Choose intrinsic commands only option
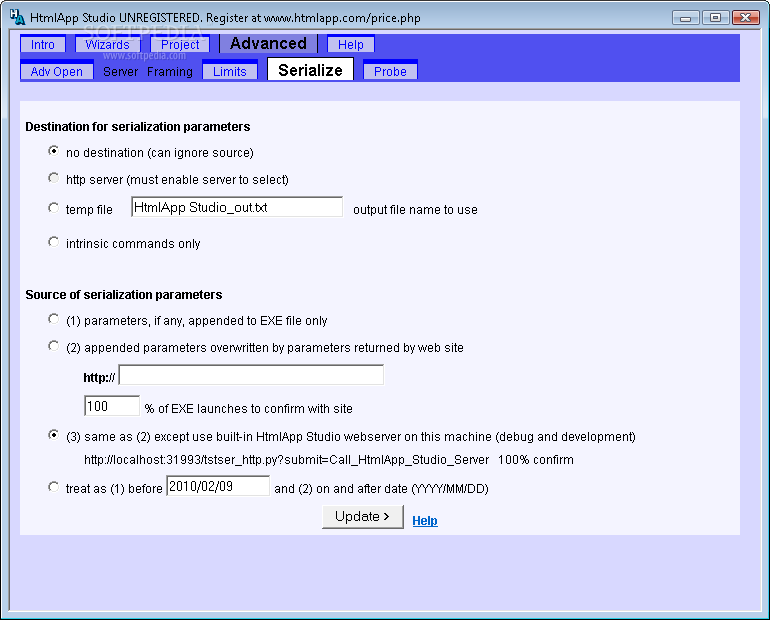Image resolution: width=770 pixels, height=620 pixels. pyautogui.click(x=54, y=243)
